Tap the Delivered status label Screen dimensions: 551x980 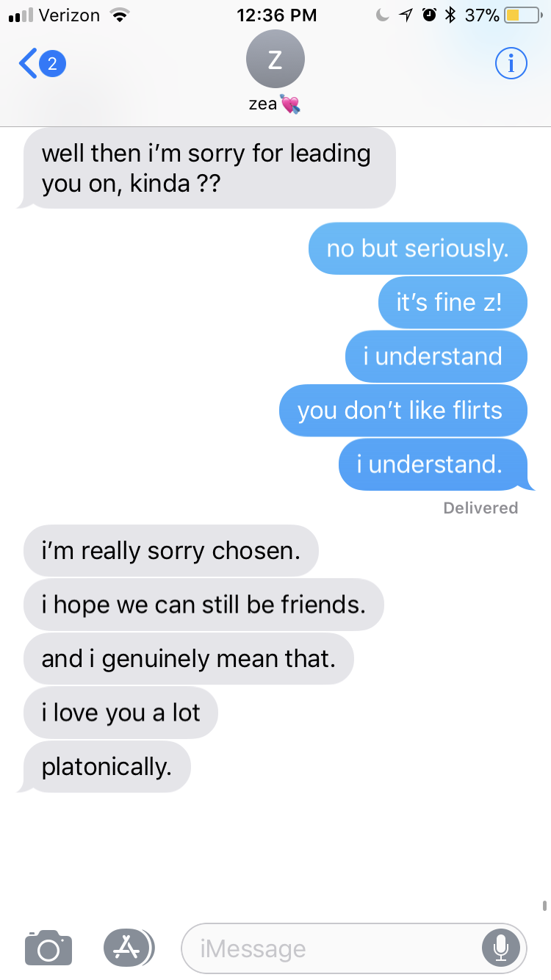point(480,508)
